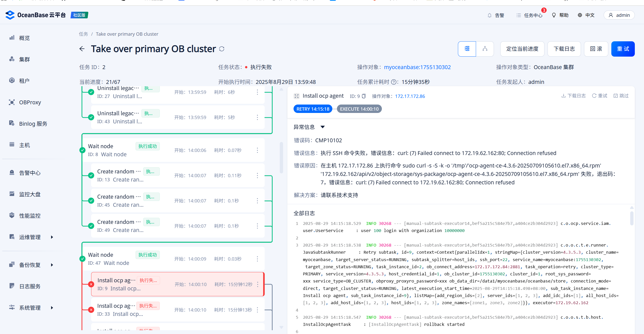Select the Create random subtask ID 45 card
This screenshot has height=334, width=644.
click(178, 201)
